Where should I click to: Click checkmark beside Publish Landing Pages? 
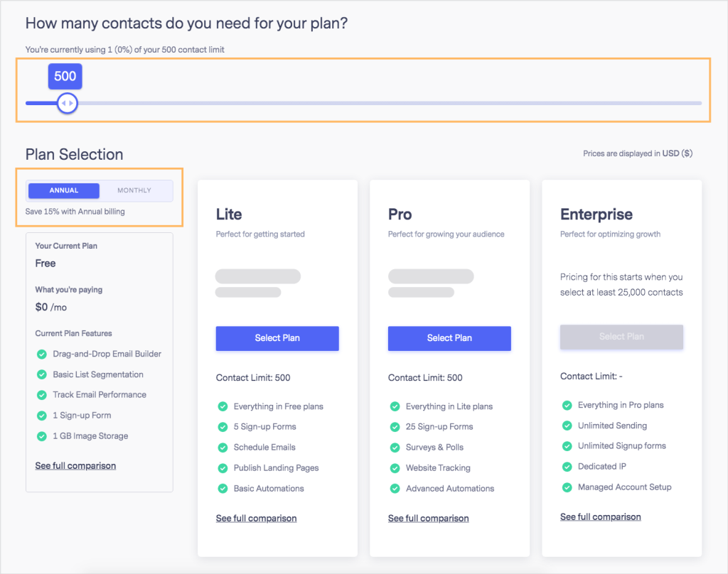[223, 468]
